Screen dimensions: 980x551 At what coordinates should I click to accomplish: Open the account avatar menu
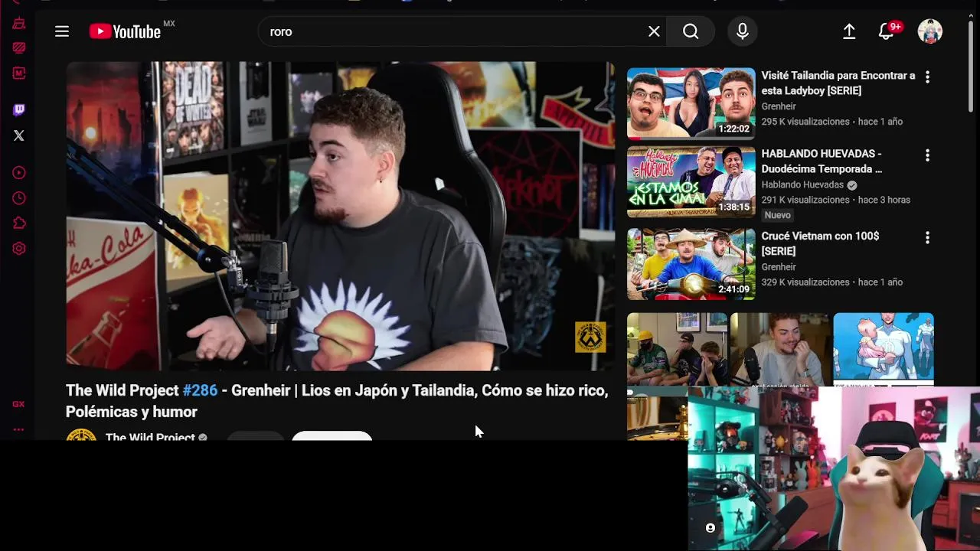coord(930,31)
